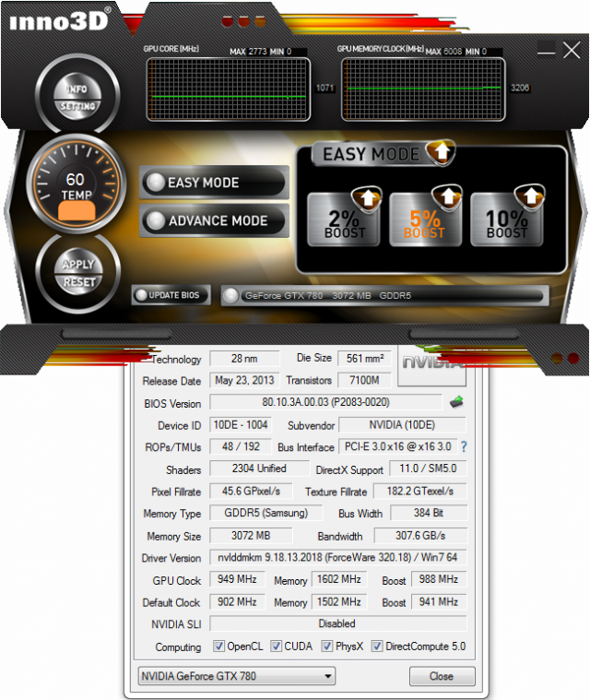
Task: Toggle the OpenCL checkbox
Action: 218,646
